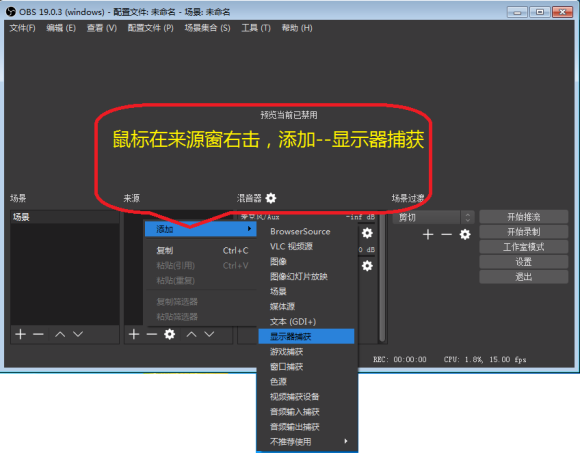Remove the source with the minus icon
Screen dimensions: 580x453
(x=152, y=334)
